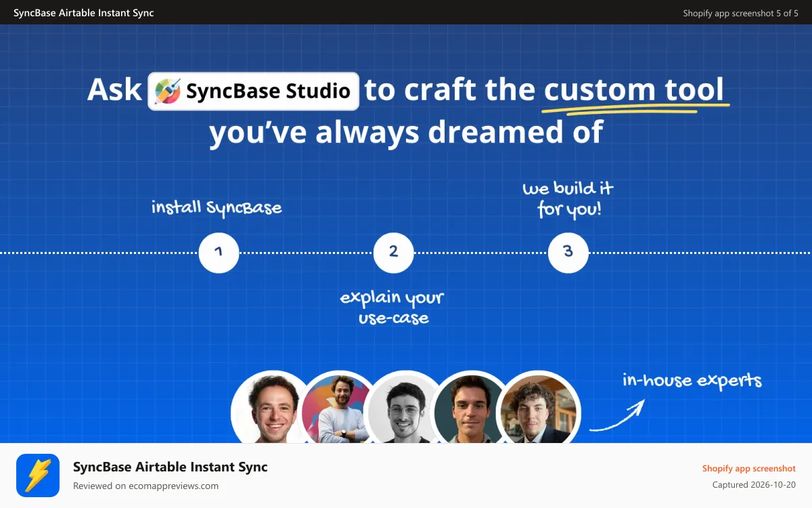Click the step 3 circle

(568, 253)
